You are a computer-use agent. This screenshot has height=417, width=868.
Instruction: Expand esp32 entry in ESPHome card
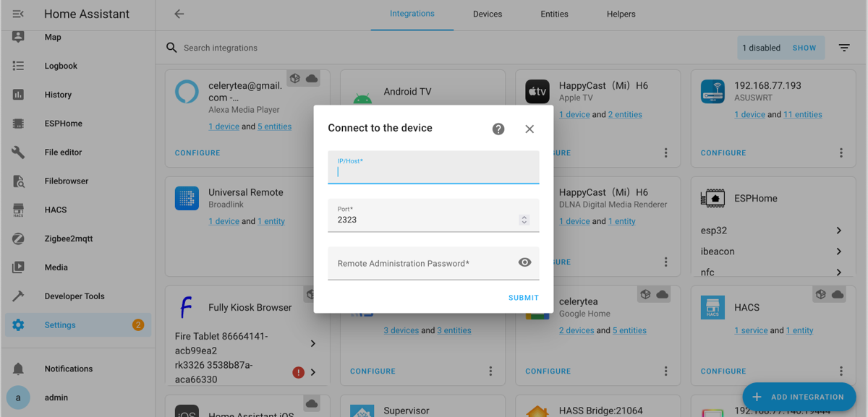[839, 231]
